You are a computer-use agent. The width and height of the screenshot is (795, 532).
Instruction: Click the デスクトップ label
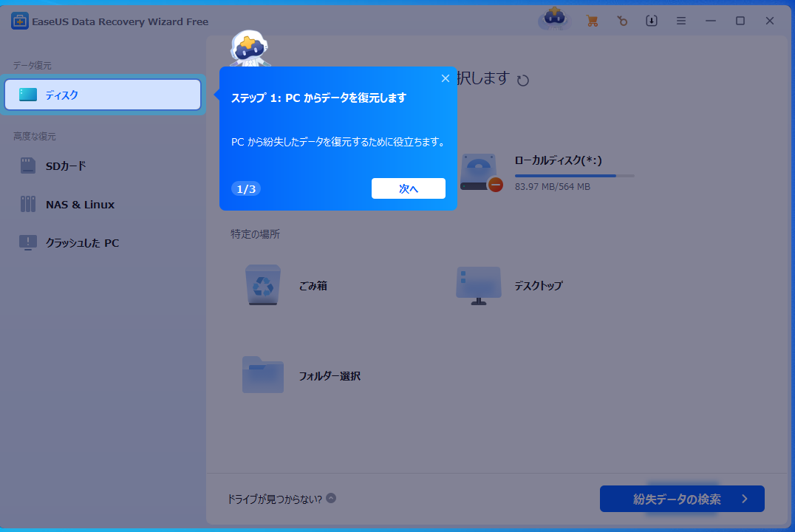point(539,285)
